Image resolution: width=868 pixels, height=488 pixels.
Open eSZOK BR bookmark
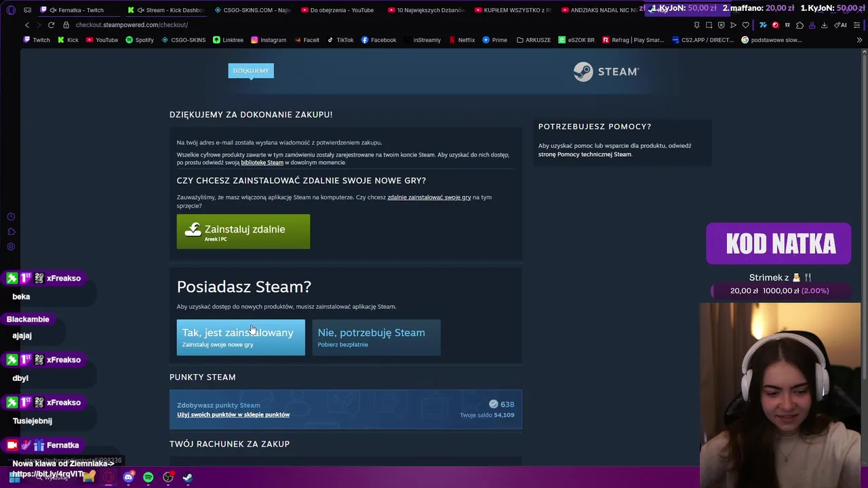[x=576, y=40]
